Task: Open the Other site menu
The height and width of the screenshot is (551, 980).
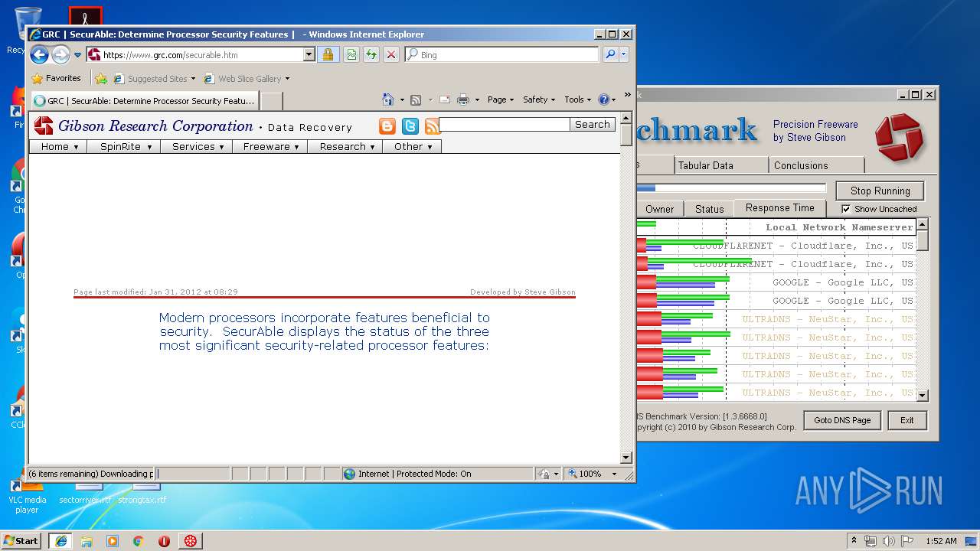Action: (413, 146)
